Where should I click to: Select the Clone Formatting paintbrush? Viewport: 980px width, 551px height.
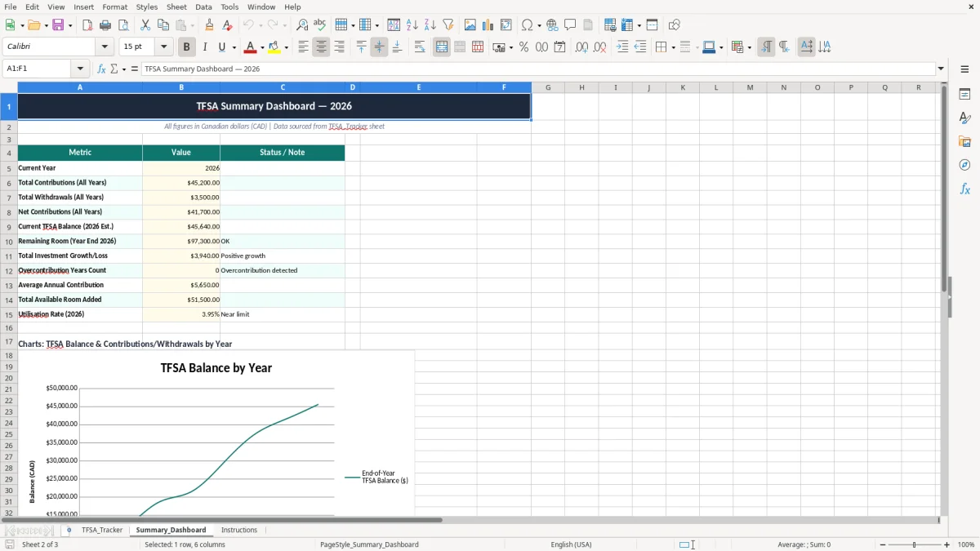209,25
